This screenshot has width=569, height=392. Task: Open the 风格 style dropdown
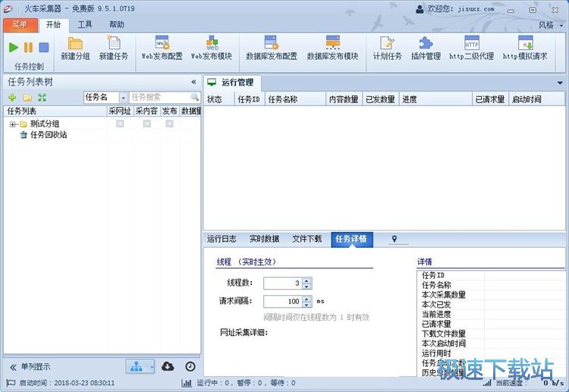click(x=550, y=25)
